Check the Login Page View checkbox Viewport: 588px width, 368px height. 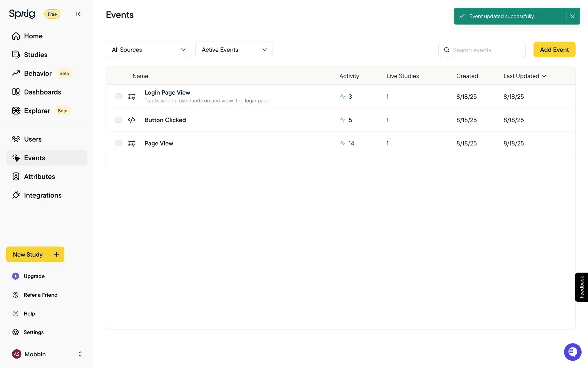pos(119,96)
